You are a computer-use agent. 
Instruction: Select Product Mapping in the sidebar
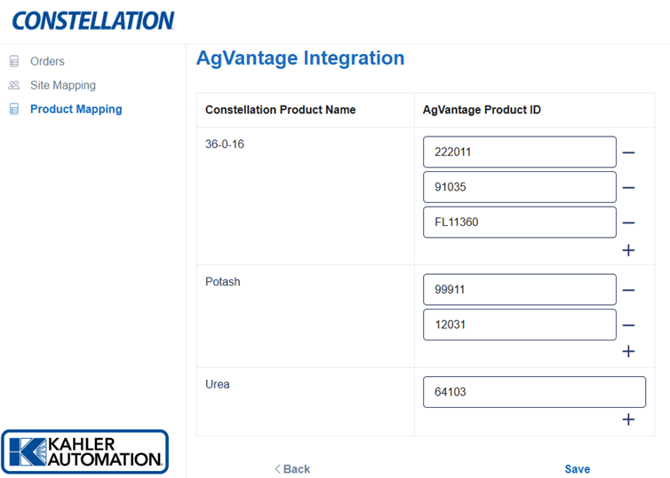coord(76,109)
